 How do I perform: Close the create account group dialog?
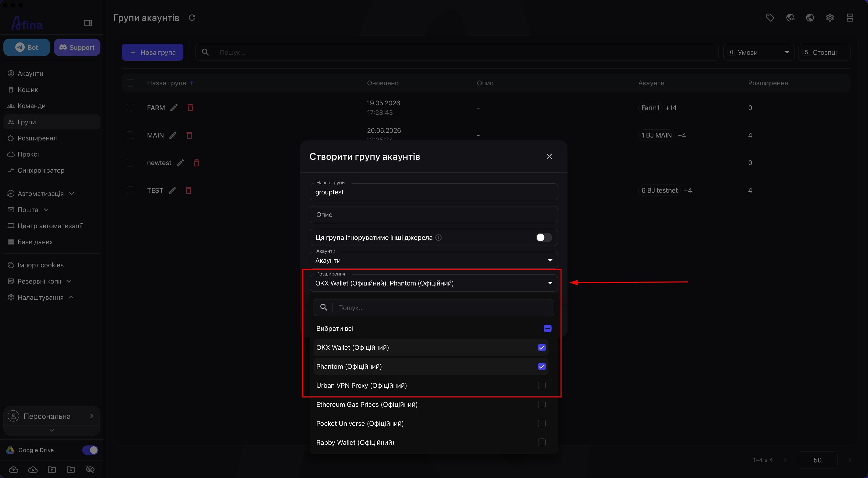pyautogui.click(x=549, y=156)
